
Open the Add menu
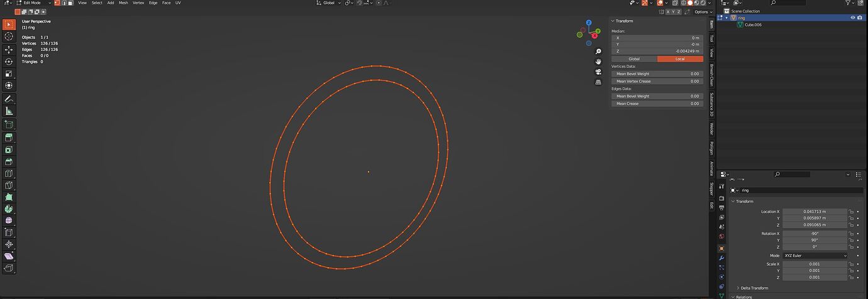(111, 3)
